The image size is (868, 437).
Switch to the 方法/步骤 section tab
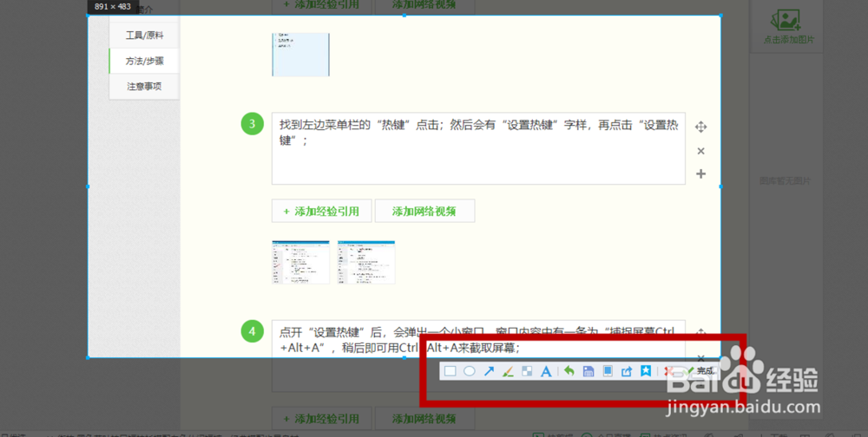[144, 61]
